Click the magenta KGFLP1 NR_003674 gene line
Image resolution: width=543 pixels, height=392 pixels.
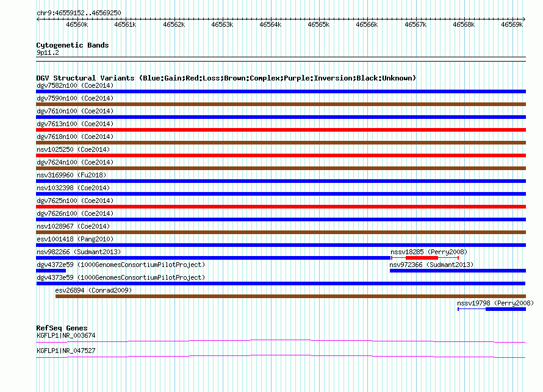click(x=281, y=341)
